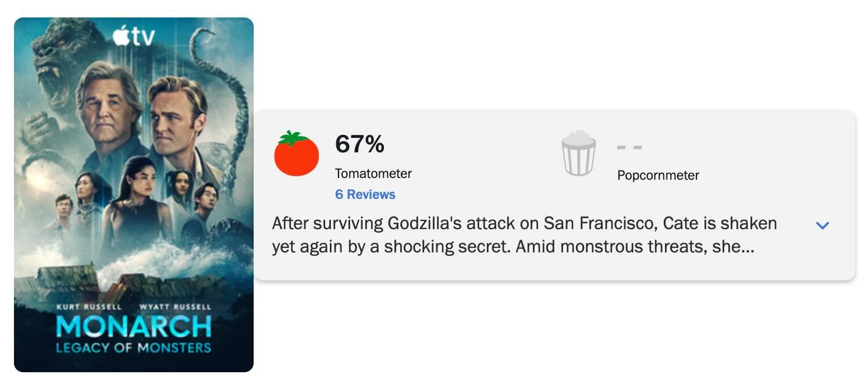Click the gray popcorn bucket icon
Viewport: 868px width, 392px height.
(578, 154)
